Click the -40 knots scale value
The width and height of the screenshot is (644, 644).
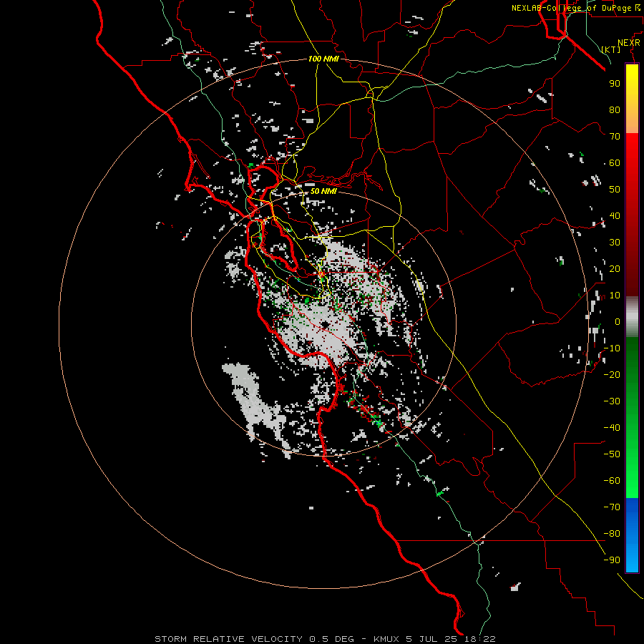[x=612, y=428]
